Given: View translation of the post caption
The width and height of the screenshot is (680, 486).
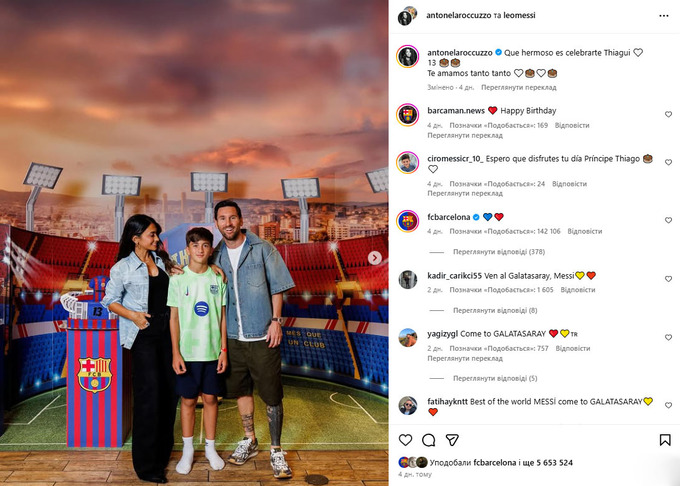Looking at the screenshot, I should point(519,88).
